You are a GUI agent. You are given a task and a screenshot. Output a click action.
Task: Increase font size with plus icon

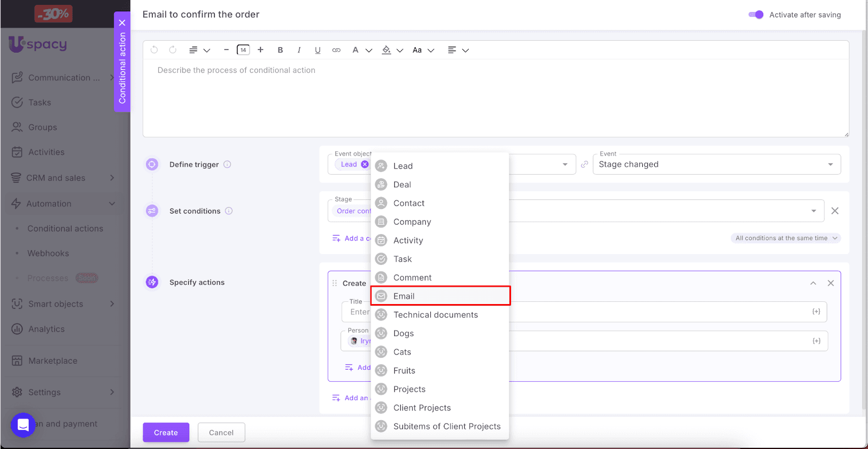coord(260,50)
